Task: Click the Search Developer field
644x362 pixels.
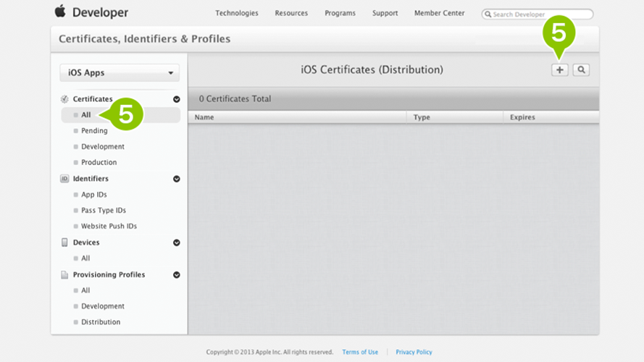Action: pos(538,14)
